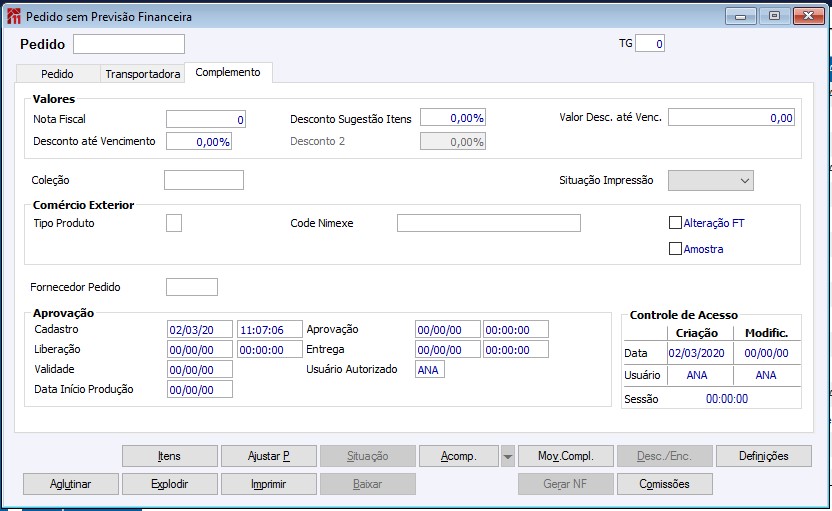Screen dimensions: 832x511
Task: Click the Modific. date 00/00/00 cell
Action: coord(767,353)
